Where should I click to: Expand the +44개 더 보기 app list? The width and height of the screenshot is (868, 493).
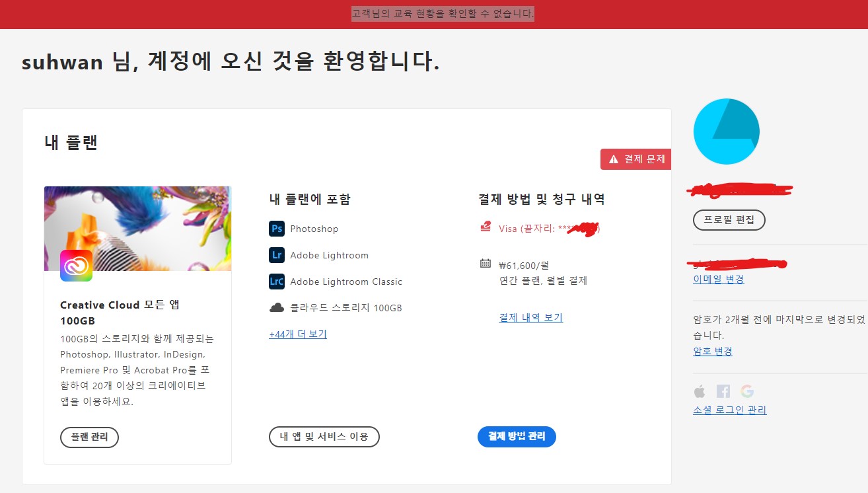(297, 334)
